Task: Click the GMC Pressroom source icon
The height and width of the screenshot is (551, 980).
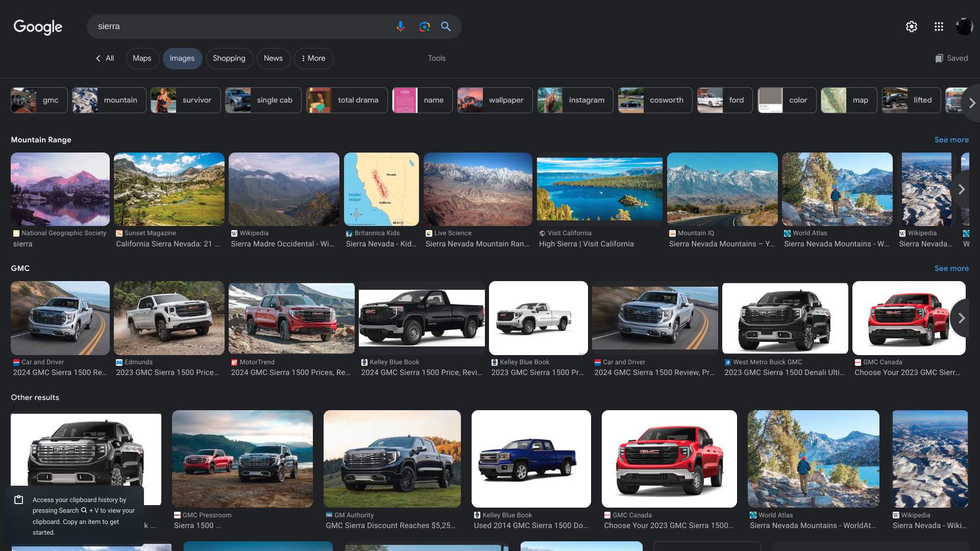Action: 177,515
